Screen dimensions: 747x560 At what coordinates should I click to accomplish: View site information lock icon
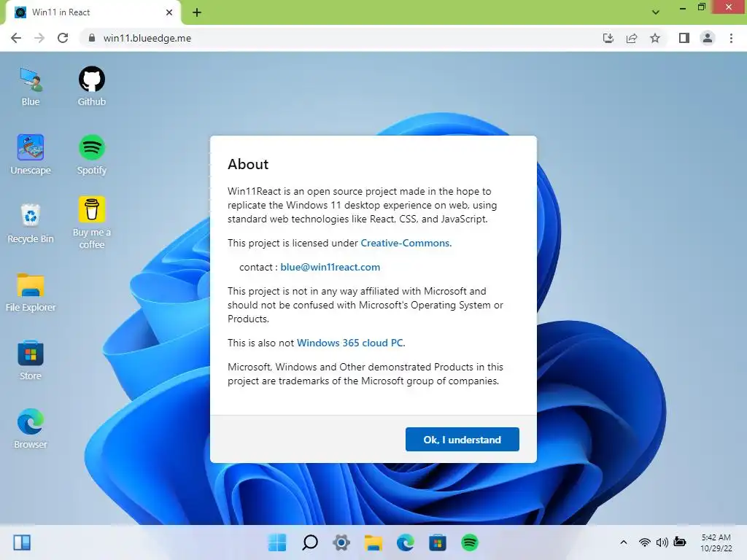(92, 38)
